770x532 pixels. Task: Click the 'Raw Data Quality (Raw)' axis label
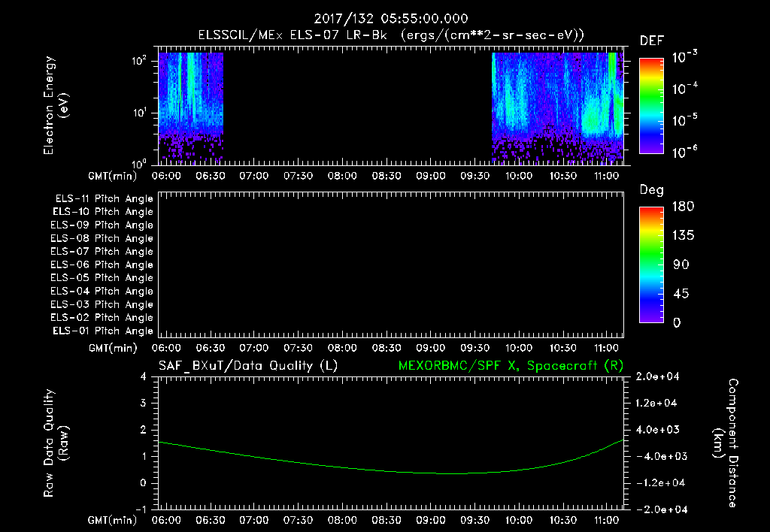pyautogui.click(x=56, y=443)
